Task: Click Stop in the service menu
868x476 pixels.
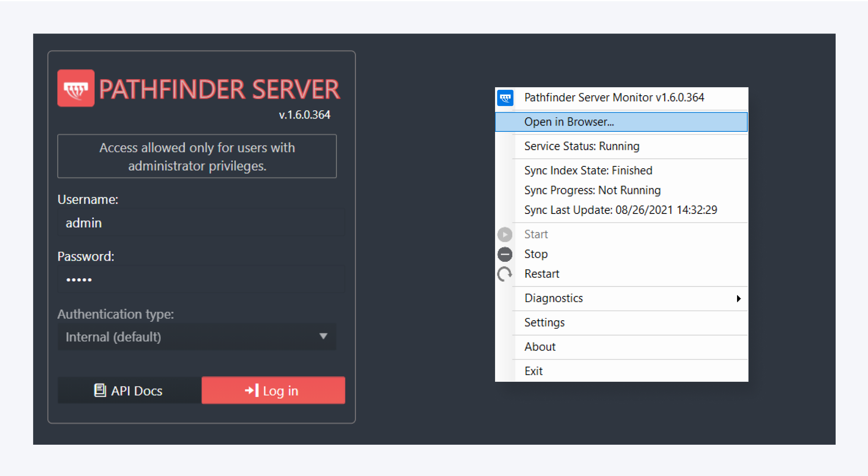Action: [536, 254]
